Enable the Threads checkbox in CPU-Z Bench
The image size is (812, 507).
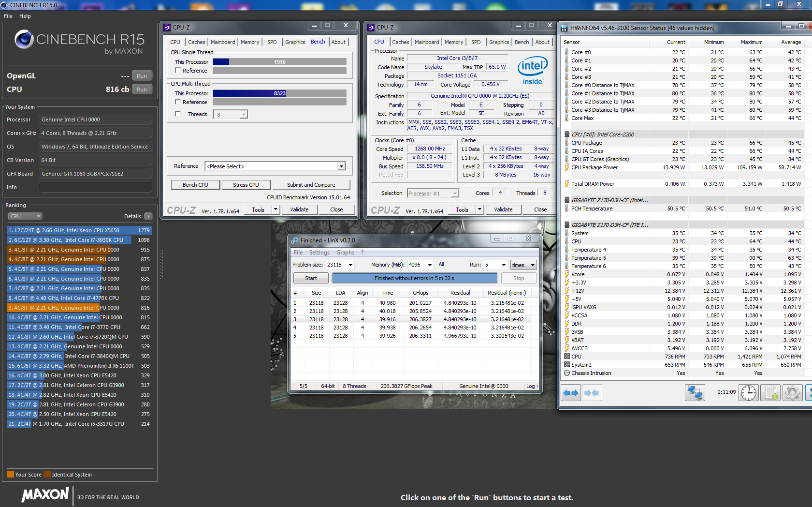[178, 114]
